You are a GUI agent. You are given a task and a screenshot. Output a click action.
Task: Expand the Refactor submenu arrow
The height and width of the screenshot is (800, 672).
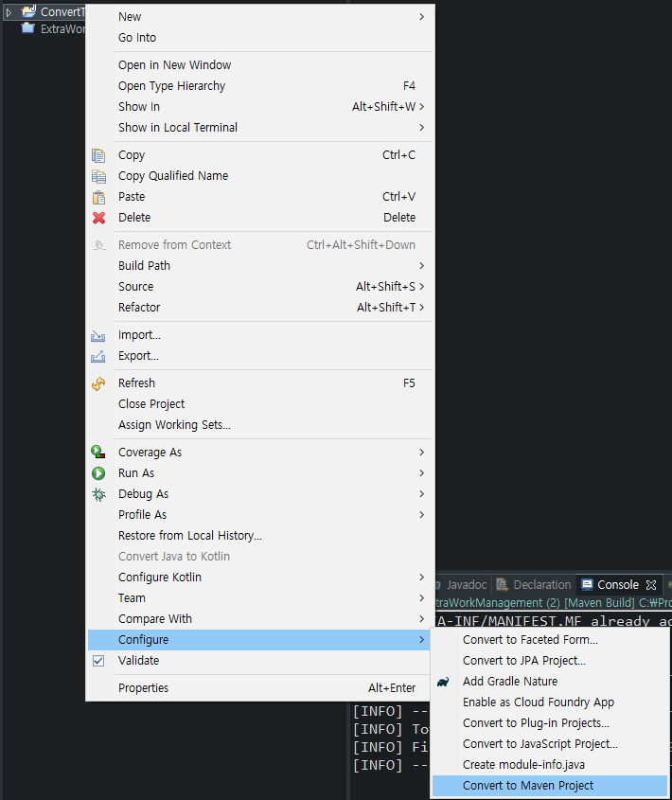[x=421, y=308]
